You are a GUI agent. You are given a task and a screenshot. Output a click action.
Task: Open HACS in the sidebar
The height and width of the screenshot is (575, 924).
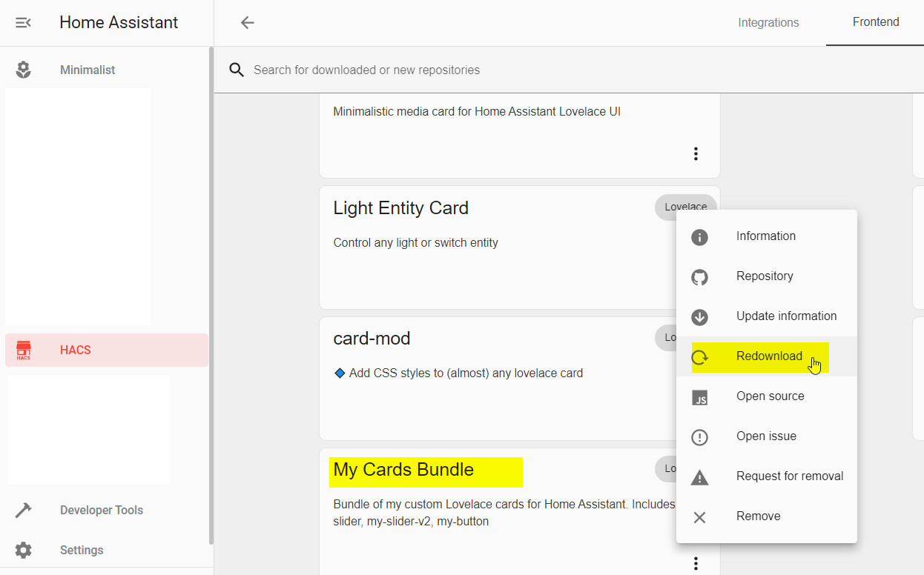pyautogui.click(x=107, y=350)
